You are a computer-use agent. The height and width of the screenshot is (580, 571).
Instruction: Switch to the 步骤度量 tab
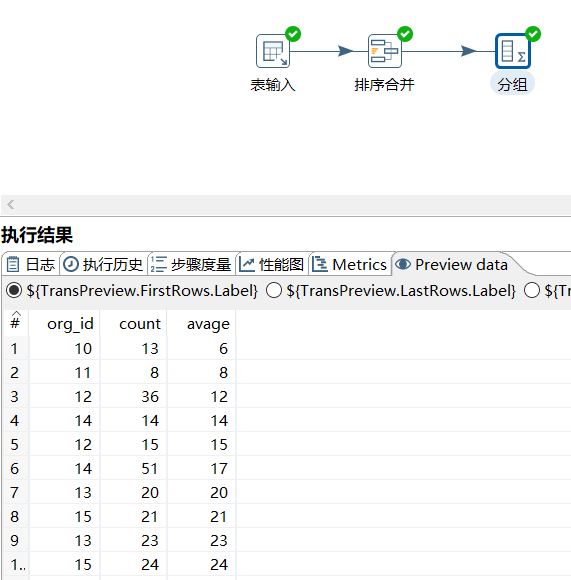[191, 264]
